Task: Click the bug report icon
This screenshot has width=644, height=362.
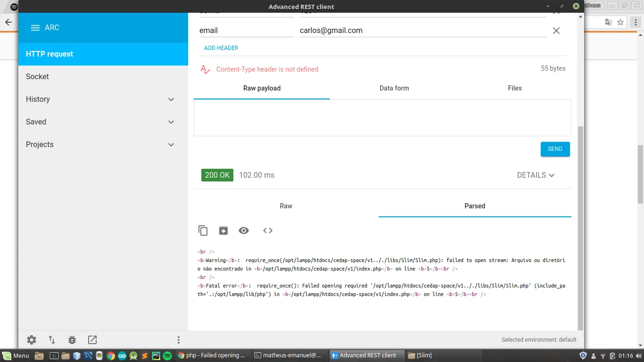Action: [72, 340]
